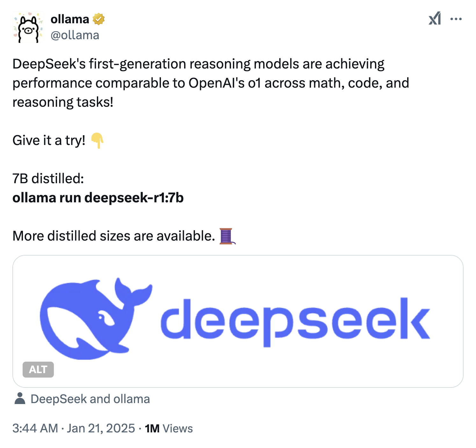The width and height of the screenshot is (476, 448).
Task: Click the "7B distilled:" text line
Action: (x=48, y=179)
